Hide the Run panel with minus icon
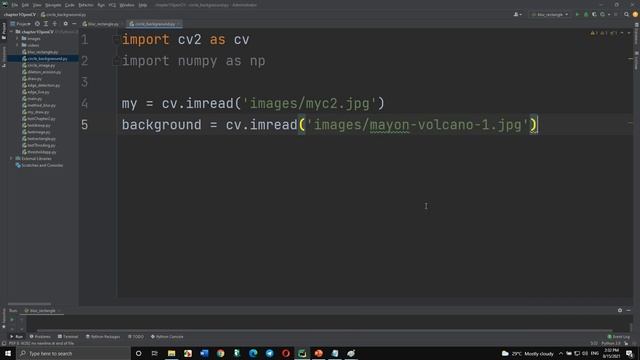 (x=629, y=311)
